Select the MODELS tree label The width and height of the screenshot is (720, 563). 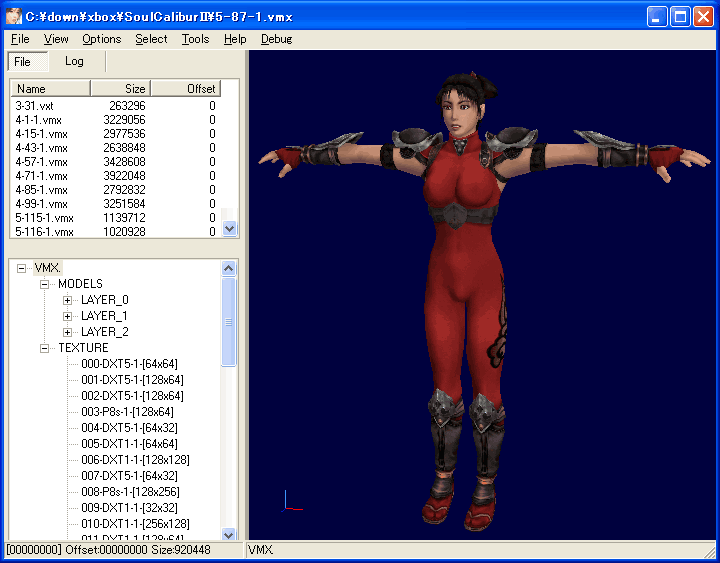[x=80, y=284]
